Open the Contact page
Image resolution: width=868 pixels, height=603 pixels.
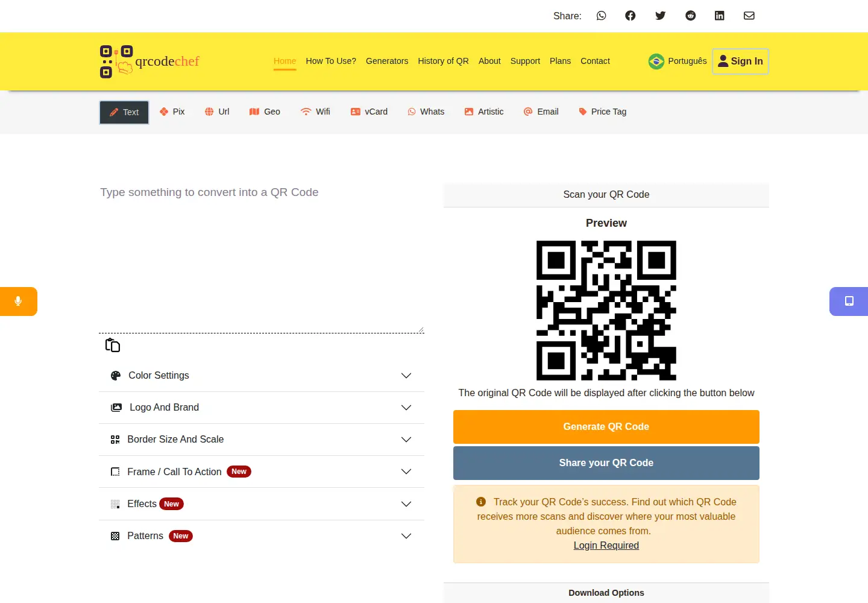pyautogui.click(x=595, y=61)
